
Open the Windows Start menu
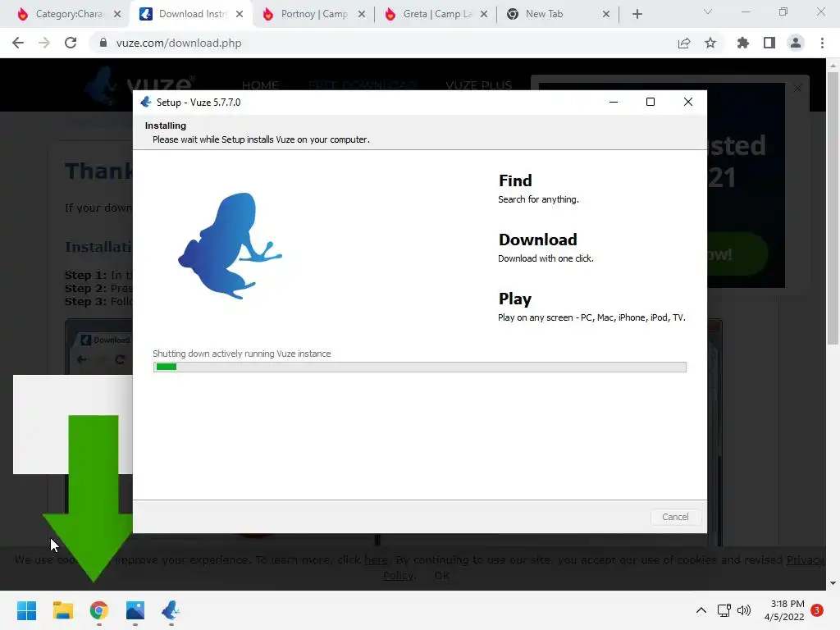coord(27,610)
